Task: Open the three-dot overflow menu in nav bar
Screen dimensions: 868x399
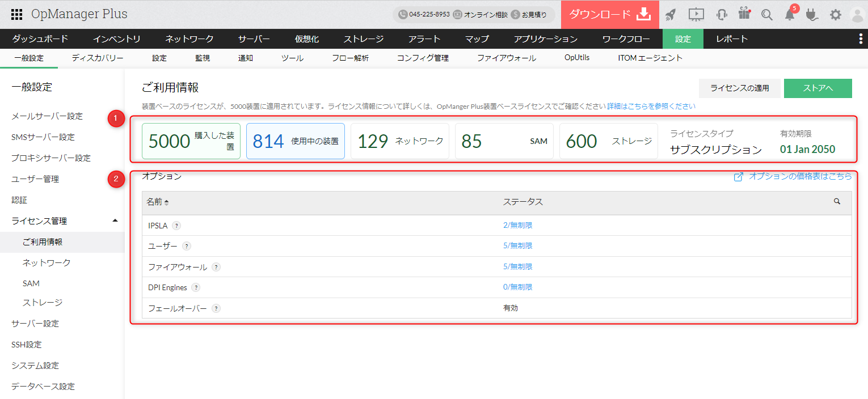Action: click(x=861, y=39)
